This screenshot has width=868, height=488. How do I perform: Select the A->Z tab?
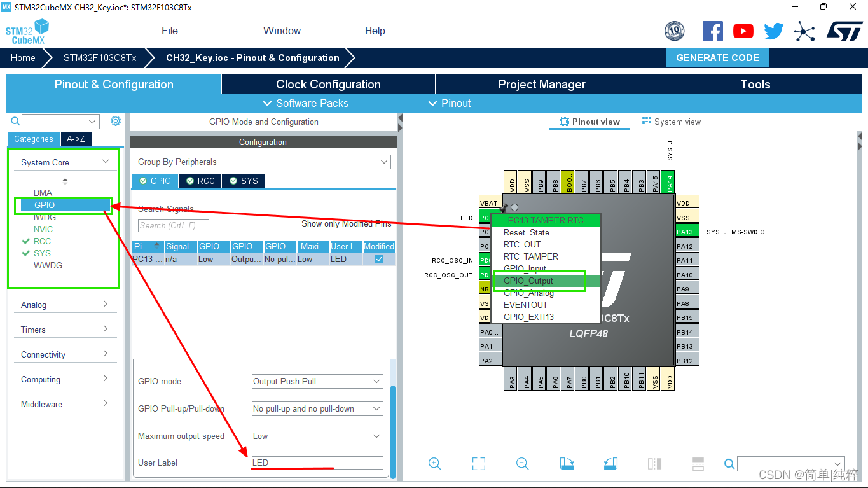pos(76,139)
